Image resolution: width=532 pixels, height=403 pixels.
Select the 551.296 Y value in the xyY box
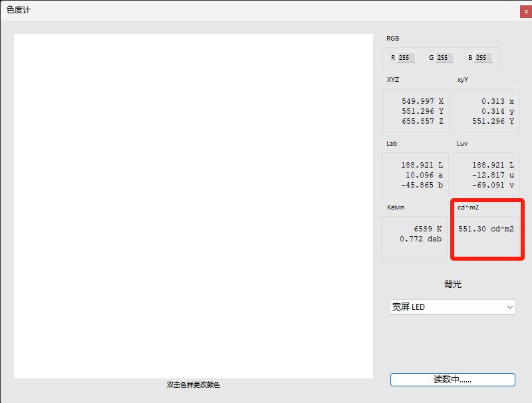(x=493, y=121)
